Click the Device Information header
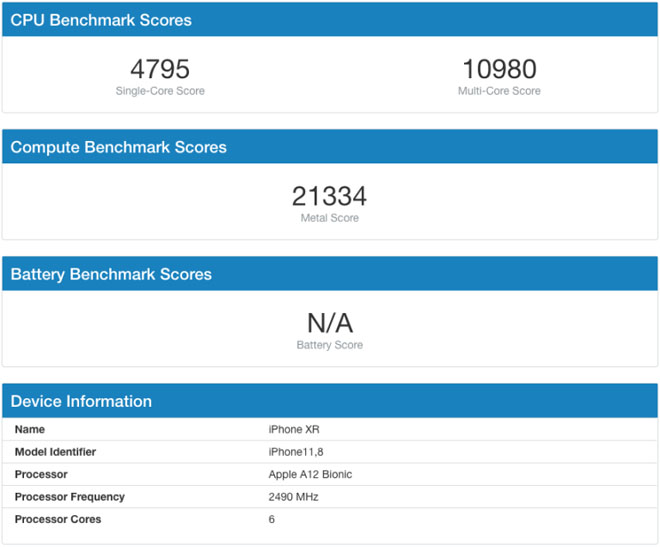Image resolution: width=660 pixels, height=547 pixels. pos(81,401)
